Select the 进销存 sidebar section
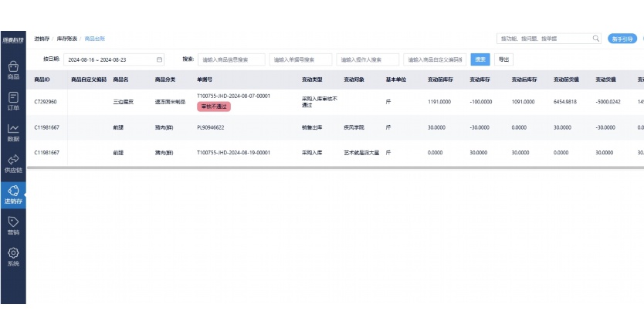This screenshot has height=335, width=644. pos(13,195)
